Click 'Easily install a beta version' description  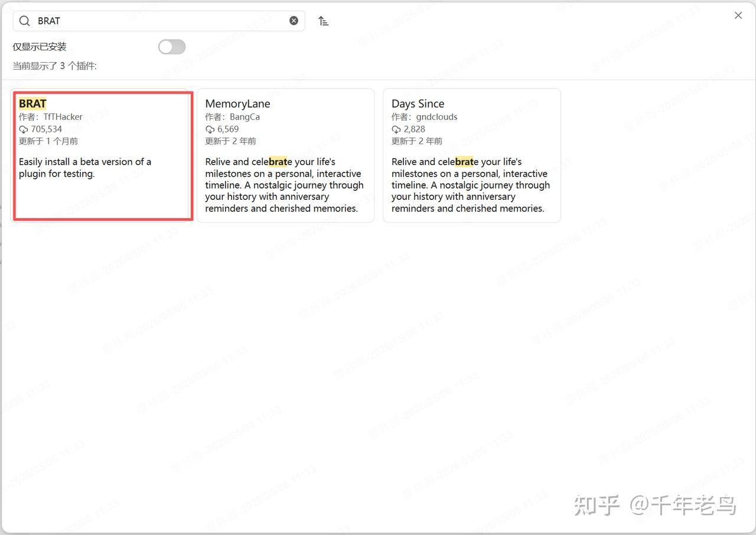[x=85, y=168]
